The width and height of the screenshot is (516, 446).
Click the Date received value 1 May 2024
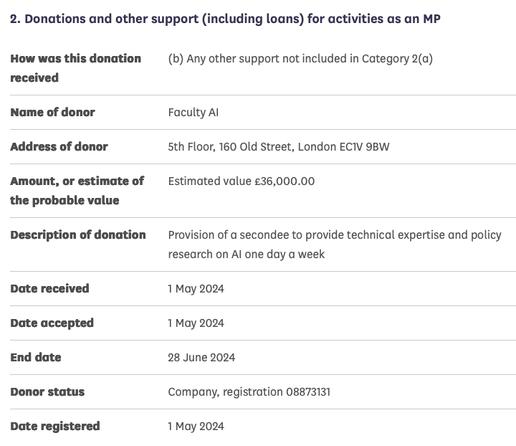point(196,289)
